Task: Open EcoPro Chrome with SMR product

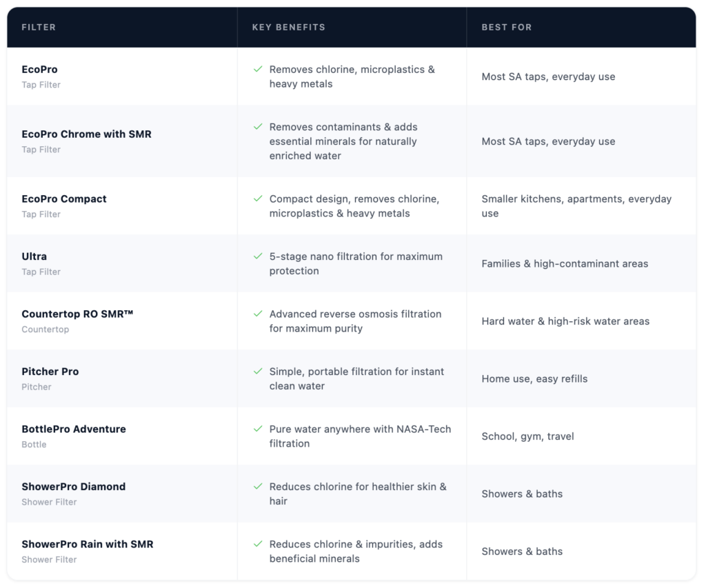Action: (x=86, y=134)
